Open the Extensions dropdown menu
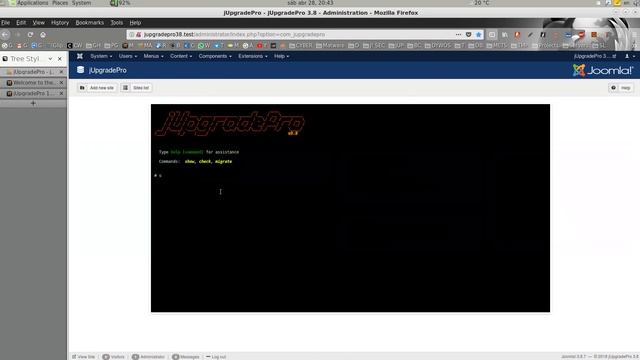Screen dimensions: 640x360 [x=253, y=56]
